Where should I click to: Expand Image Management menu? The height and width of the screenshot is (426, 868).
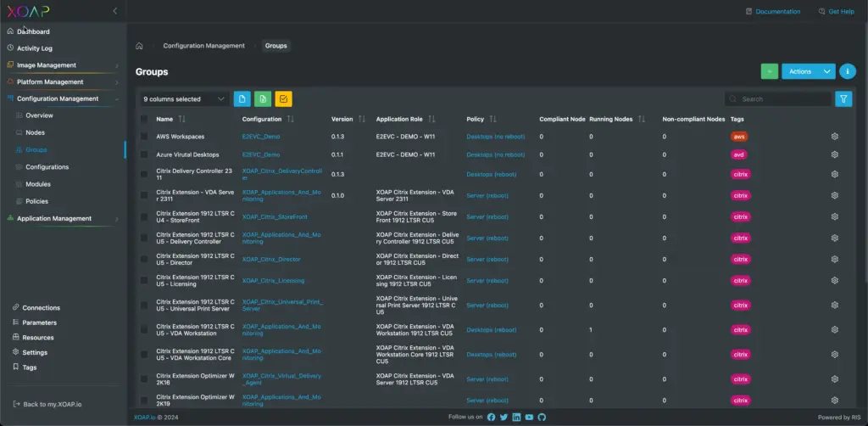coord(63,65)
